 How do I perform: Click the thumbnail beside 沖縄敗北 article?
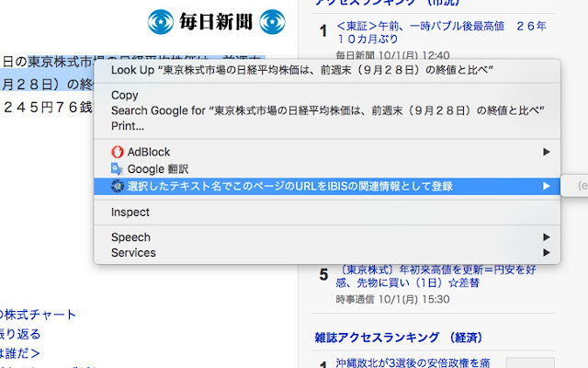click(x=530, y=362)
